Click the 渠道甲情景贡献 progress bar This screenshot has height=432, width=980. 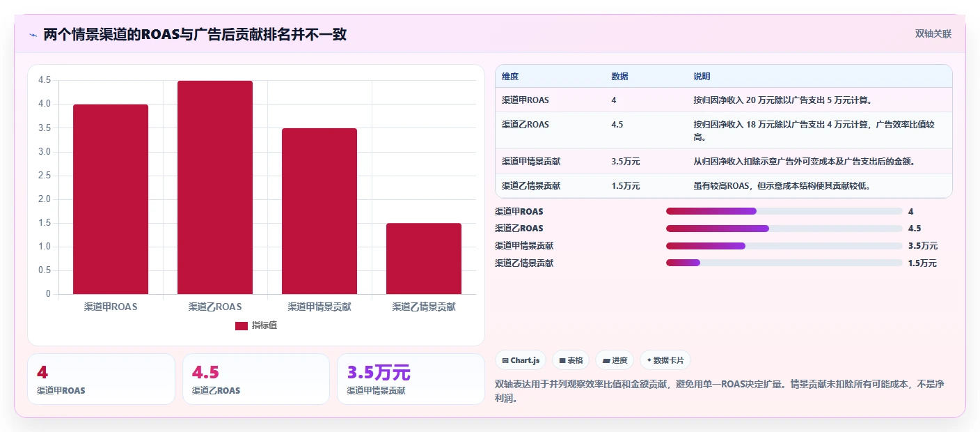click(x=784, y=246)
